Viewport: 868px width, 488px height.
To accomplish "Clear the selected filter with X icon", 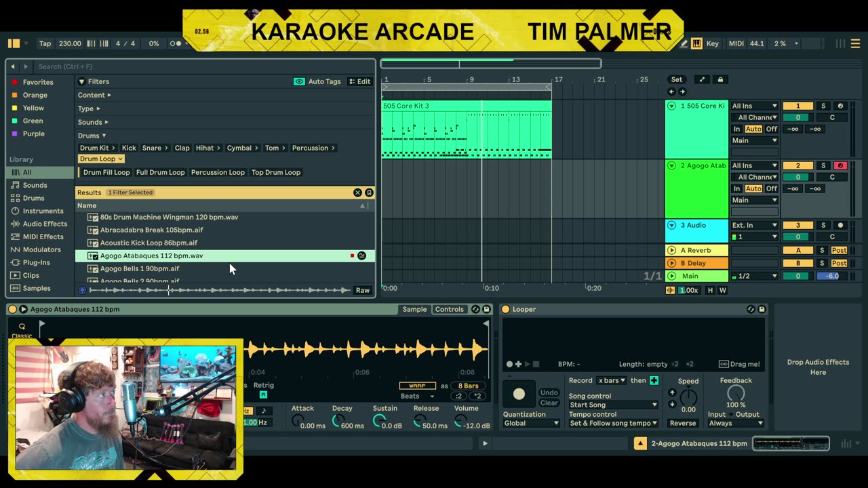I will [x=357, y=192].
